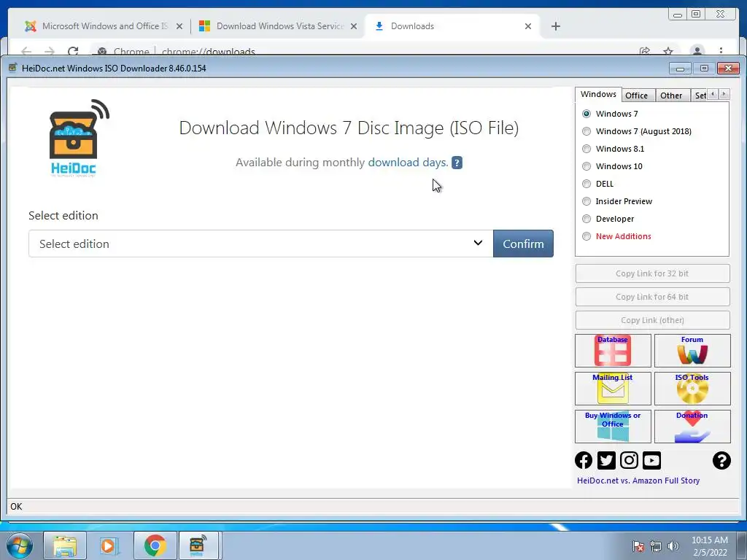Open the Windows Start orb
This screenshot has height=560, width=747.
[19, 545]
